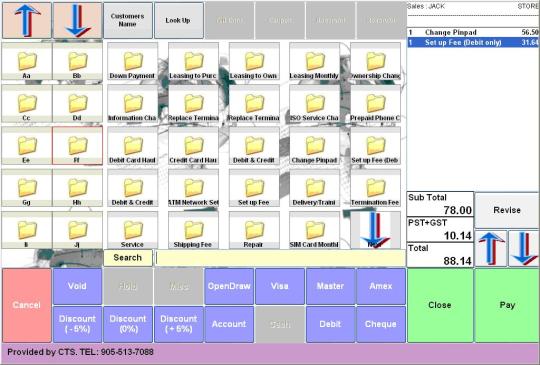The image size is (540, 365).
Task: Select the SIM Card Monthl folder
Action: coord(314,230)
